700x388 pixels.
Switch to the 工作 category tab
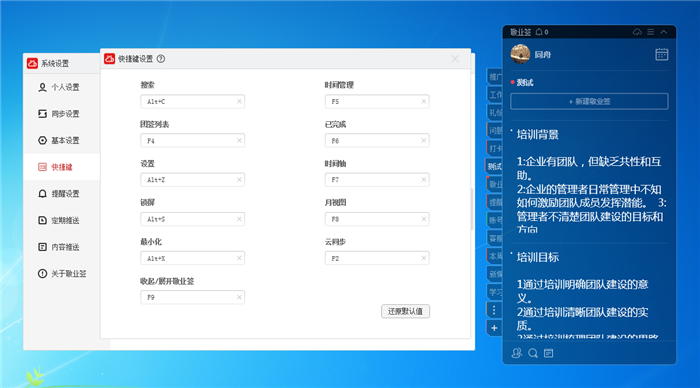tap(495, 95)
